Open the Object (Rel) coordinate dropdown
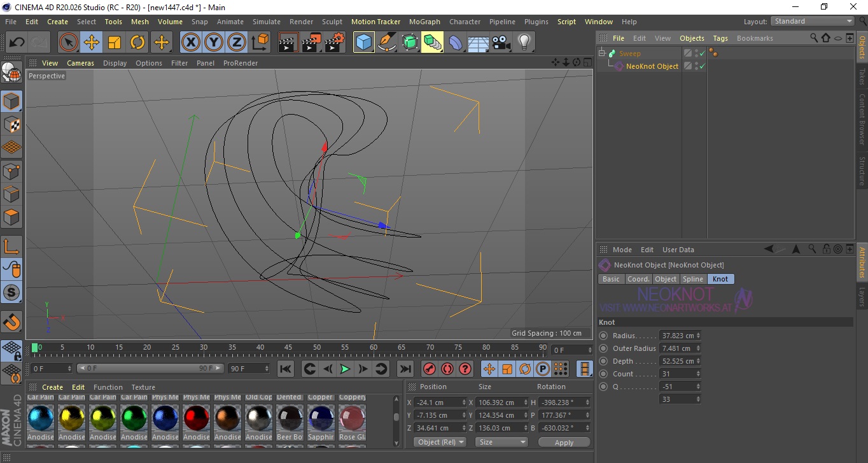 click(x=440, y=442)
